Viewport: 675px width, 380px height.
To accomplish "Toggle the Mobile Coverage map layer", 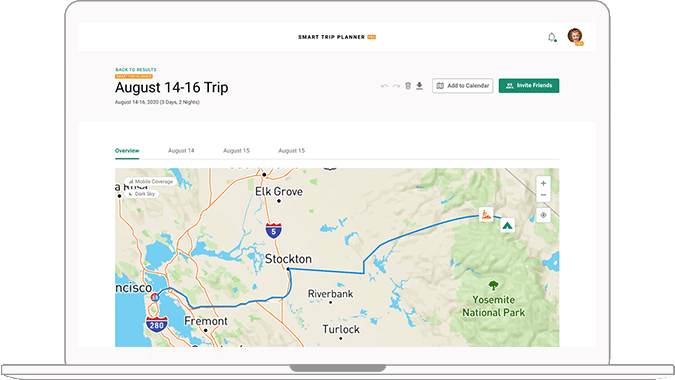I will click(x=150, y=182).
